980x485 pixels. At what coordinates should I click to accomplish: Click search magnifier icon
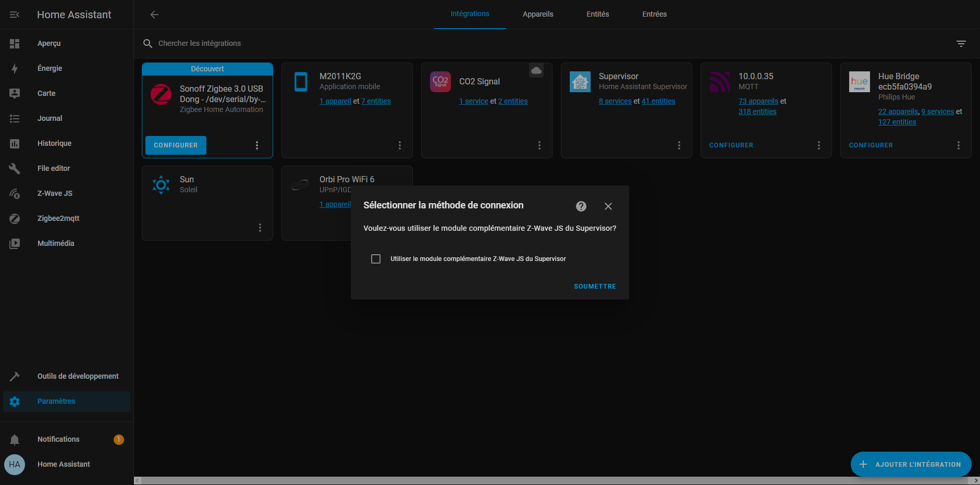point(148,43)
